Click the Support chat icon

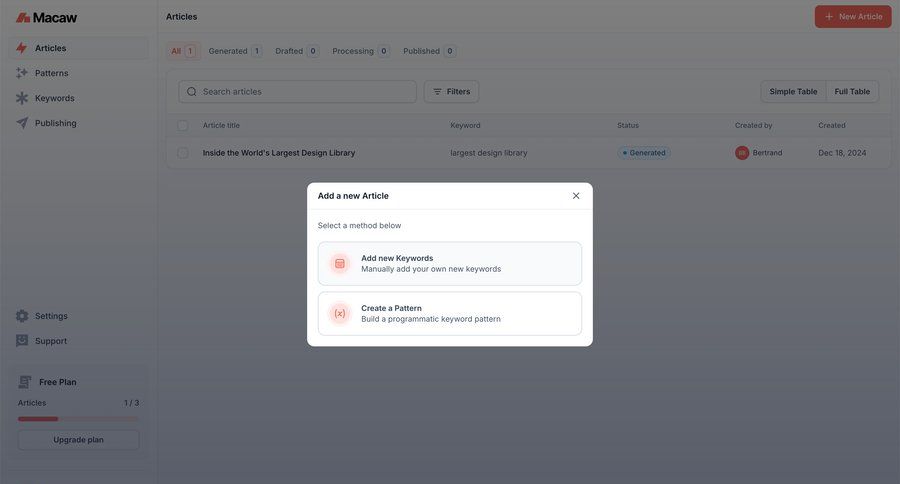(x=22, y=340)
